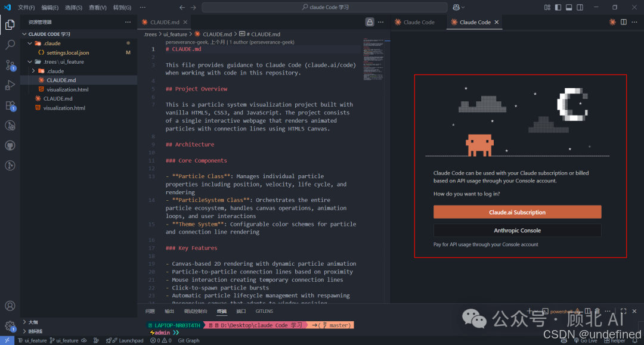This screenshot has height=345, width=644.
Task: Click the Claude Code spark icon in right toolbar
Action: click(612, 22)
